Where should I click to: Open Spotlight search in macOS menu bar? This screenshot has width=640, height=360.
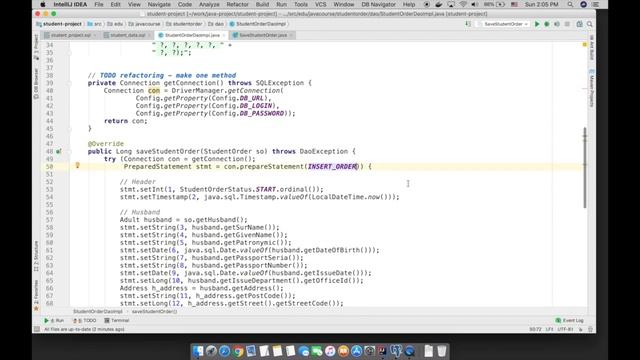coord(570,4)
